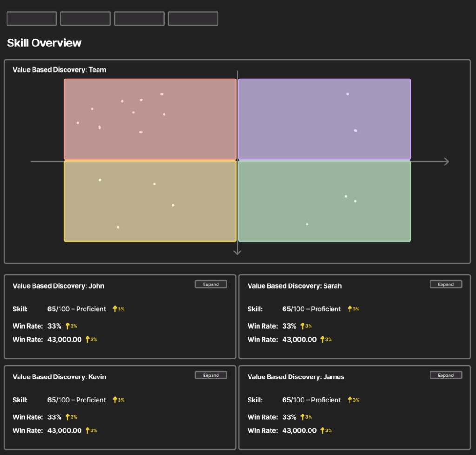Select the fourth blank tab above Skill Overview
This screenshot has width=476, height=455.
[x=193, y=19]
